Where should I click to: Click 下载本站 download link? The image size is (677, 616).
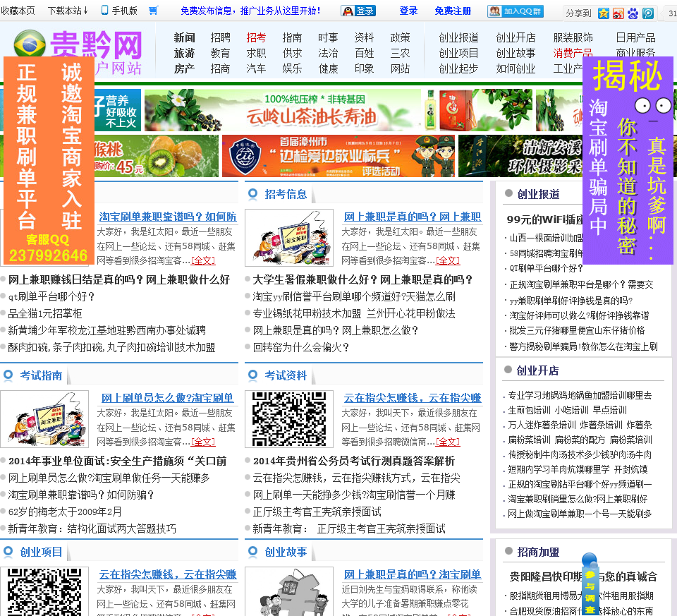68,11
